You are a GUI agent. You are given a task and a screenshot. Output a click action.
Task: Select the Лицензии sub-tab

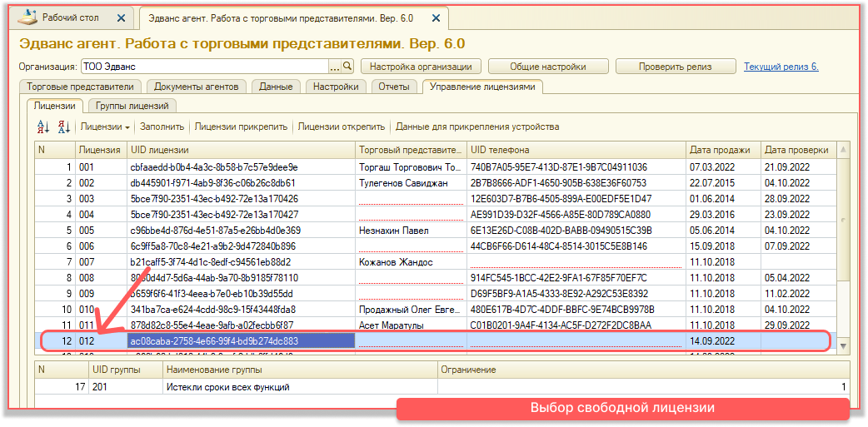(54, 106)
